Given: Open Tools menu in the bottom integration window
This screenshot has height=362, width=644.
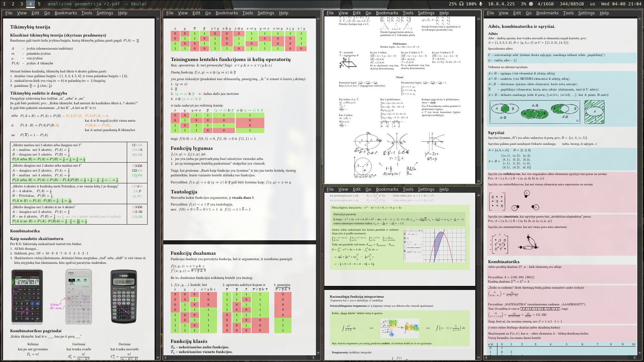Looking at the screenshot, I should tap(408, 189).
